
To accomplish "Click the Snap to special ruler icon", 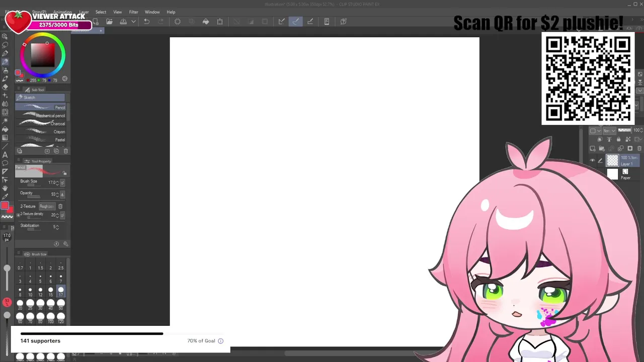I will (x=296, y=22).
